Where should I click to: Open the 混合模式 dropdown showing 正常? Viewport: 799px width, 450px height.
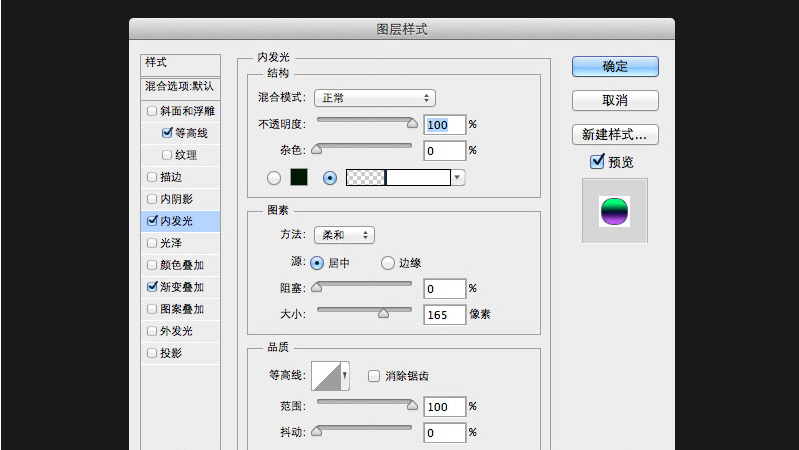tap(375, 98)
